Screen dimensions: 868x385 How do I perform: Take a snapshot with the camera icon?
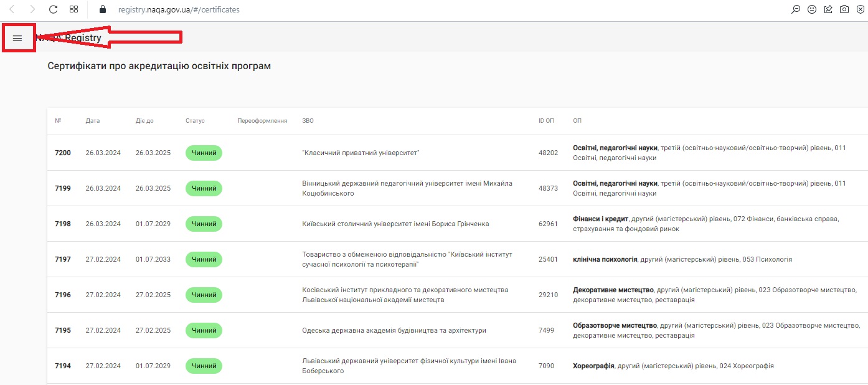coord(844,9)
